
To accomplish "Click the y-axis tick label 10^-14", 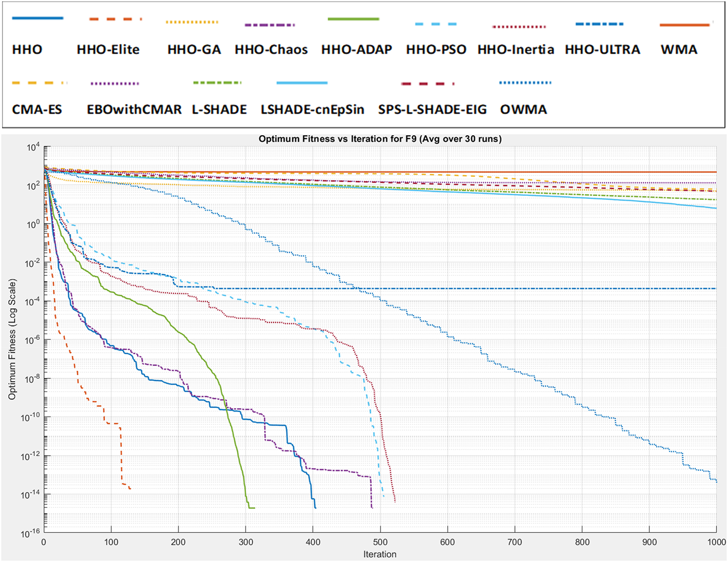I will (31, 495).
